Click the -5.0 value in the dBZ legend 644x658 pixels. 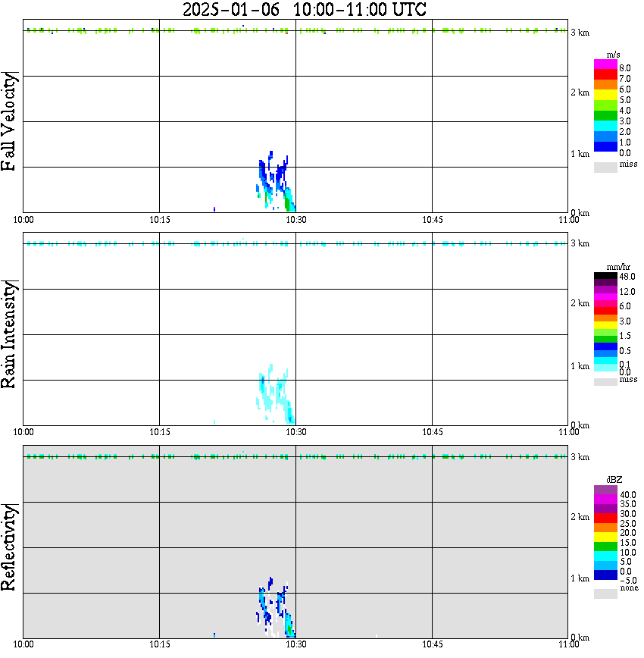[x=627, y=581]
